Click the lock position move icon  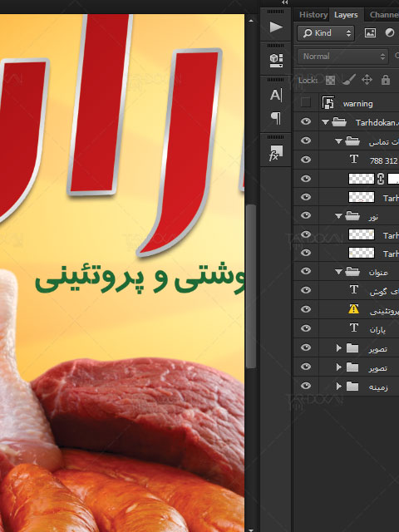[x=367, y=80]
